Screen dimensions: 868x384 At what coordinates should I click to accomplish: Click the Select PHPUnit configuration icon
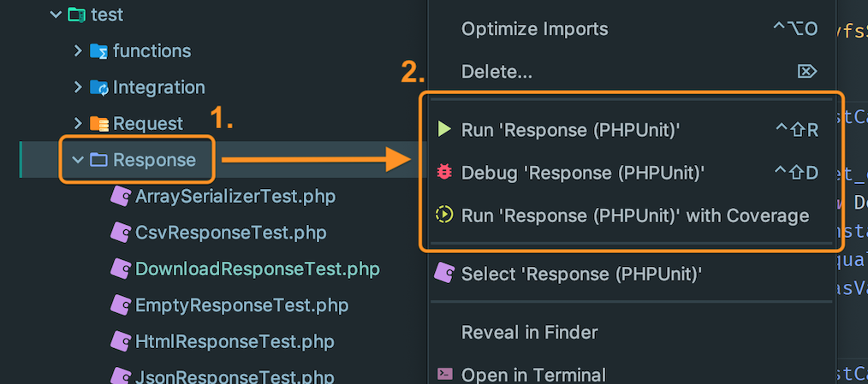444,273
